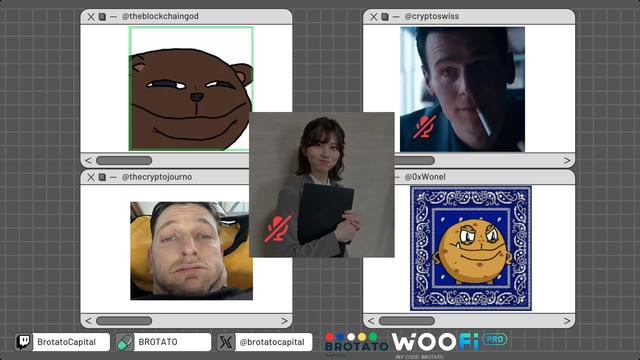
Task: Click the @theblockchaingod title text
Action: click(160, 16)
